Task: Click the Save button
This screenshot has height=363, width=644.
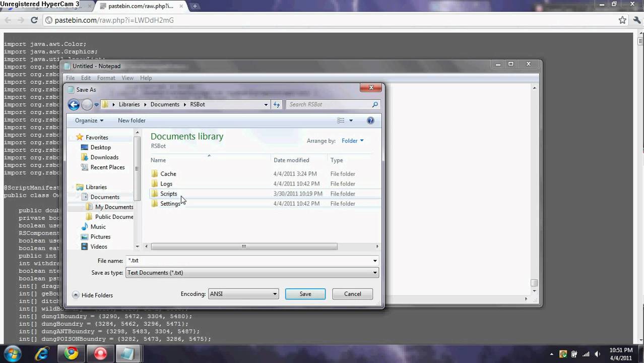Action: coord(305,294)
